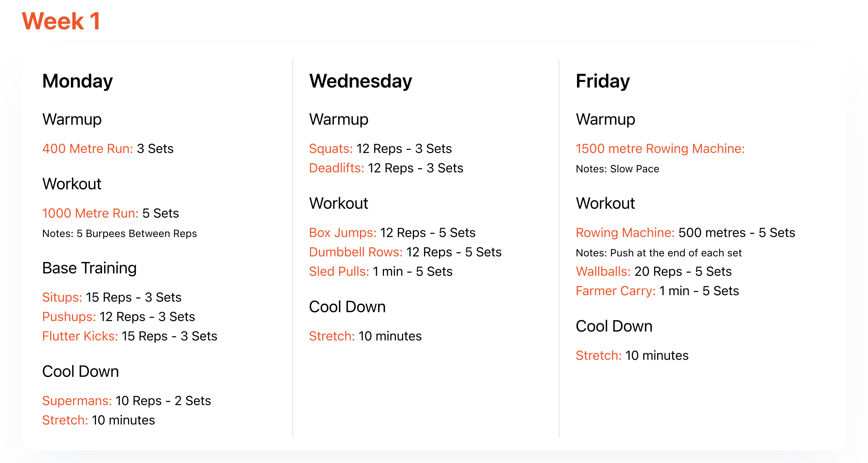Click the 1000 Metre Run exercise
The height and width of the screenshot is (463, 868).
[x=90, y=213]
